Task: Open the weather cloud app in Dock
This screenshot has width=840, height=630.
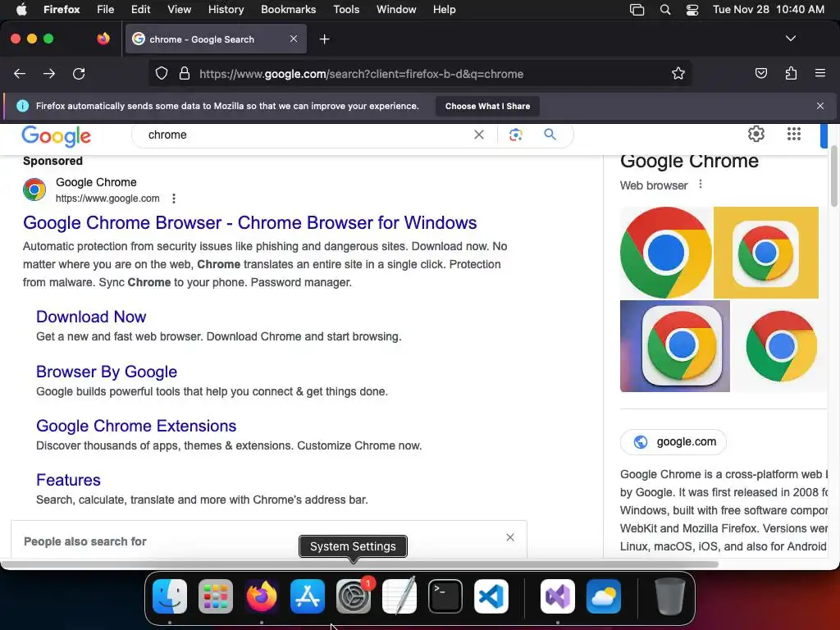Action: [x=604, y=596]
